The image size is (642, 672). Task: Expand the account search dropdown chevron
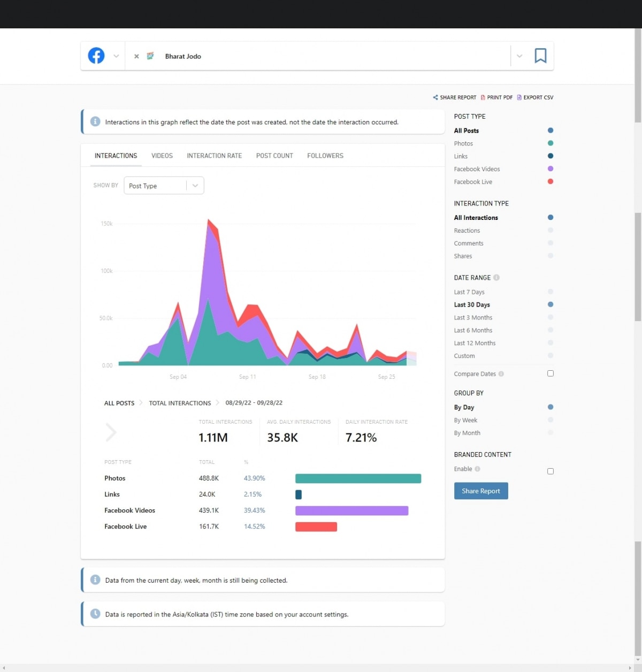pos(519,56)
